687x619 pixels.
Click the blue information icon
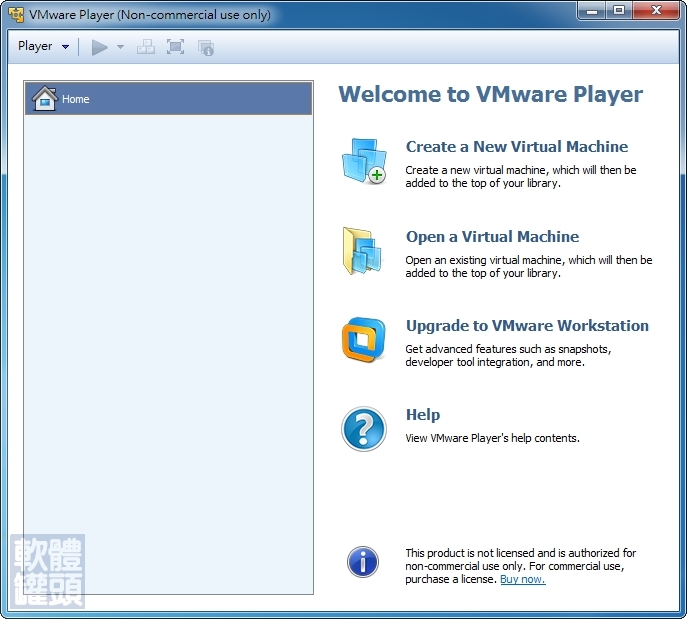[x=363, y=562]
